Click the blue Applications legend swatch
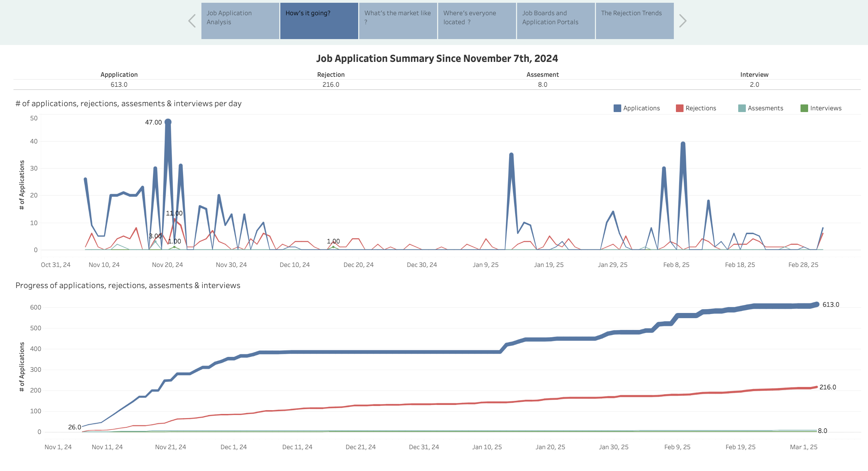868x471 pixels. coord(617,108)
